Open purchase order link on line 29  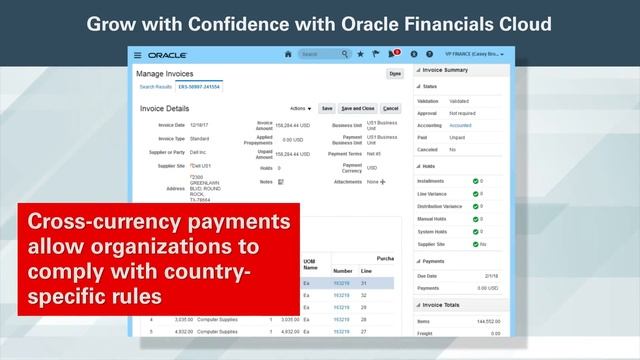tap(341, 307)
